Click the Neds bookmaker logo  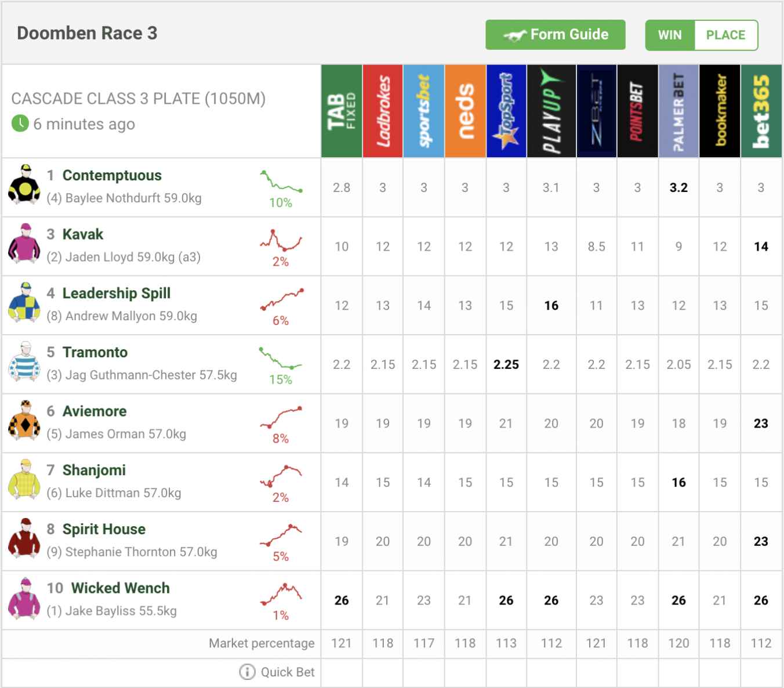(465, 111)
